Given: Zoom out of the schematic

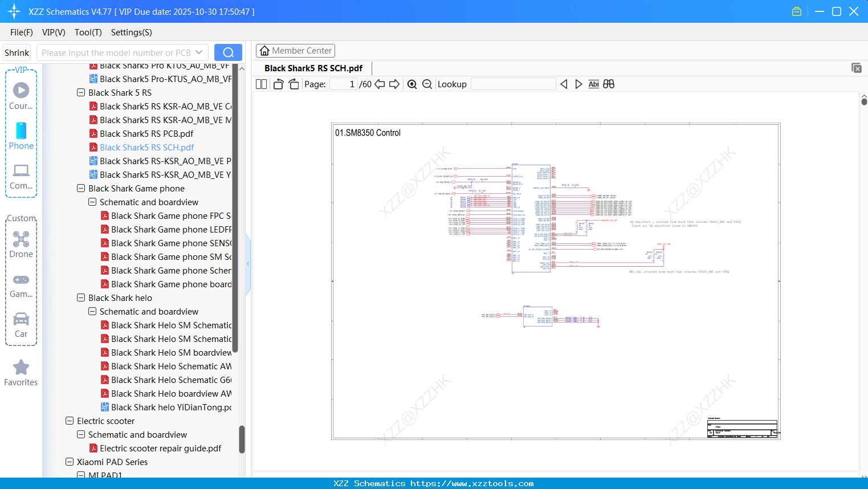Looking at the screenshot, I should (x=427, y=84).
